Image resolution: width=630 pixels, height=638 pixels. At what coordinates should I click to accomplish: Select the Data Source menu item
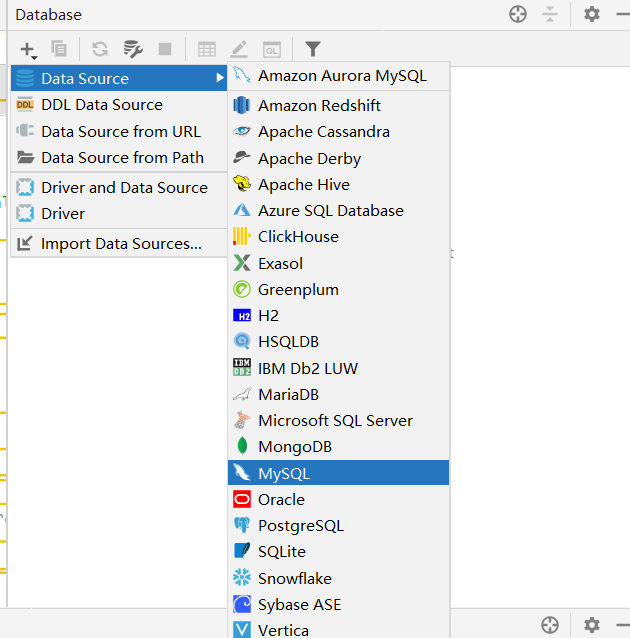119,78
